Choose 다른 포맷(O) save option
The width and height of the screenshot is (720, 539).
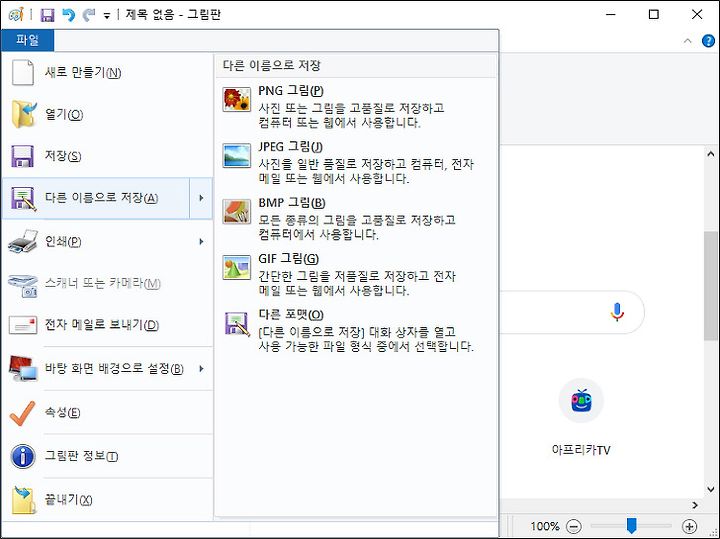coord(356,330)
